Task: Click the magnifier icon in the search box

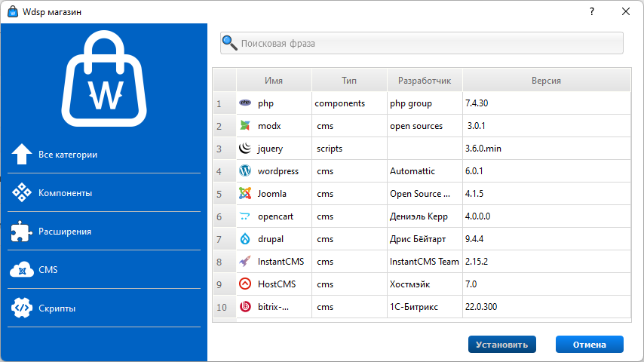Action: pos(229,43)
